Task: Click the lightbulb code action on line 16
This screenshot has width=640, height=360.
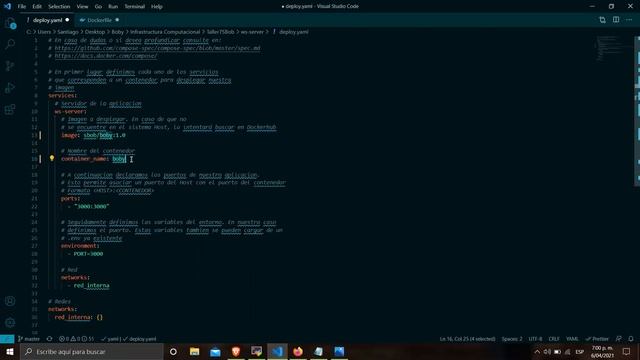Action: [x=52, y=158]
